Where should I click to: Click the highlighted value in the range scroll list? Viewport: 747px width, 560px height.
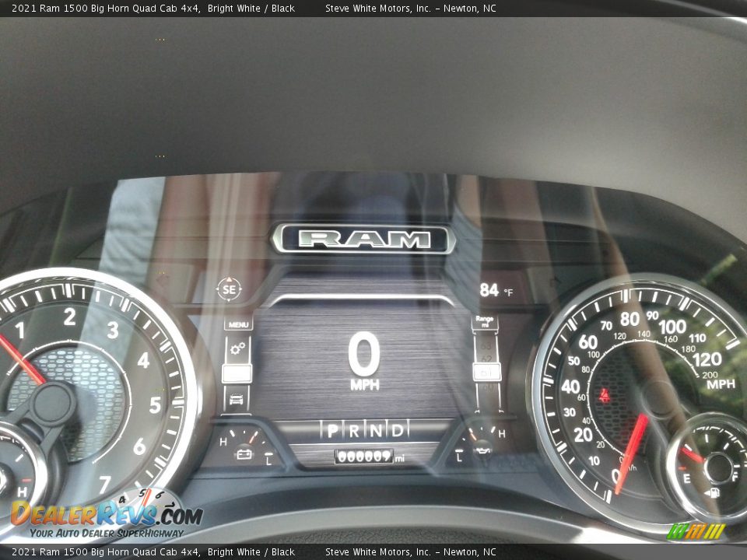486,372
